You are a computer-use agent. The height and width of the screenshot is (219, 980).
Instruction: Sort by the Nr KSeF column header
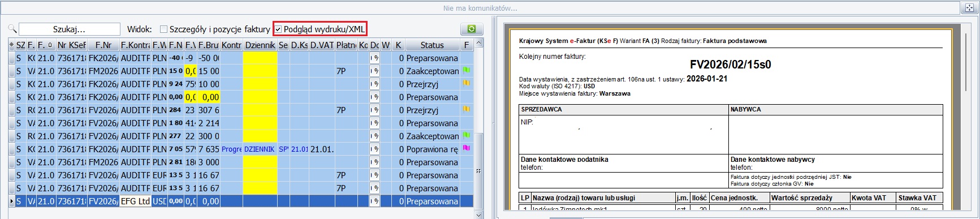click(72, 45)
